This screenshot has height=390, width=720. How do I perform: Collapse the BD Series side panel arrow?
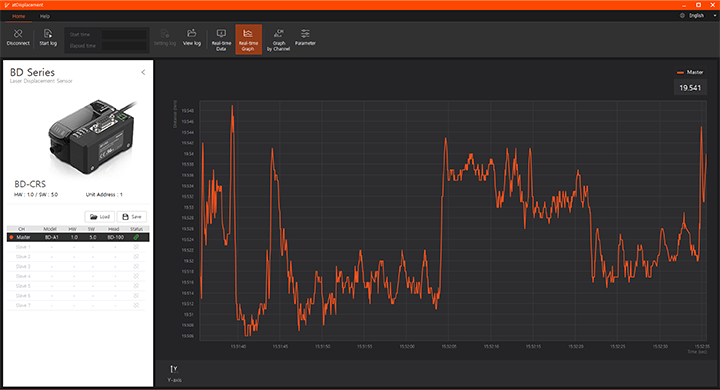[x=143, y=72]
